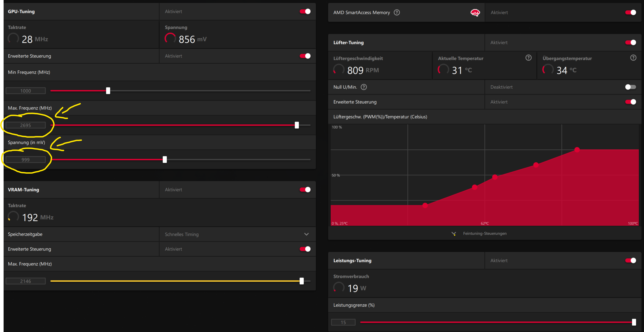This screenshot has height=332, width=644.
Task: Turn off the Lüfter-Tuning switch
Action: tap(630, 43)
